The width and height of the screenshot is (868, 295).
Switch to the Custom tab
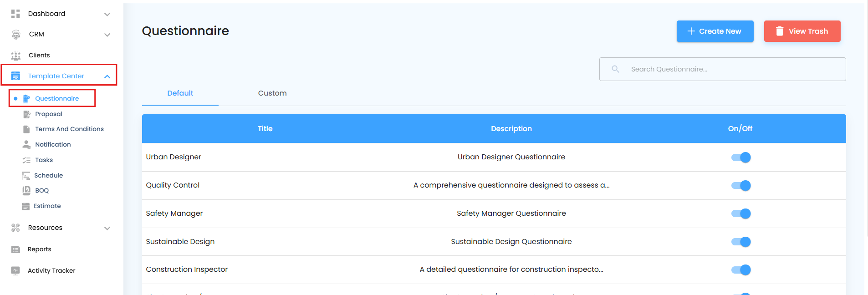[x=272, y=93]
